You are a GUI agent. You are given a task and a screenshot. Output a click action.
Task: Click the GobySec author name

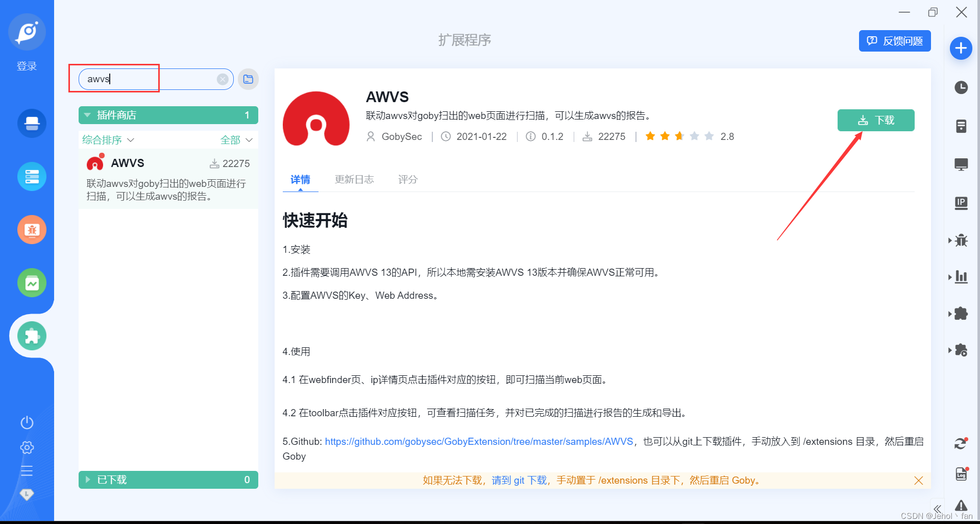pyautogui.click(x=402, y=136)
